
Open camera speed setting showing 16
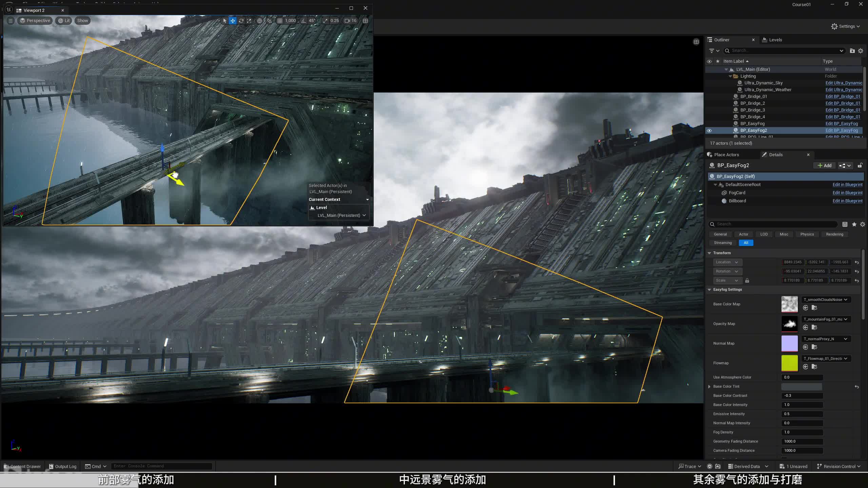[x=351, y=21]
